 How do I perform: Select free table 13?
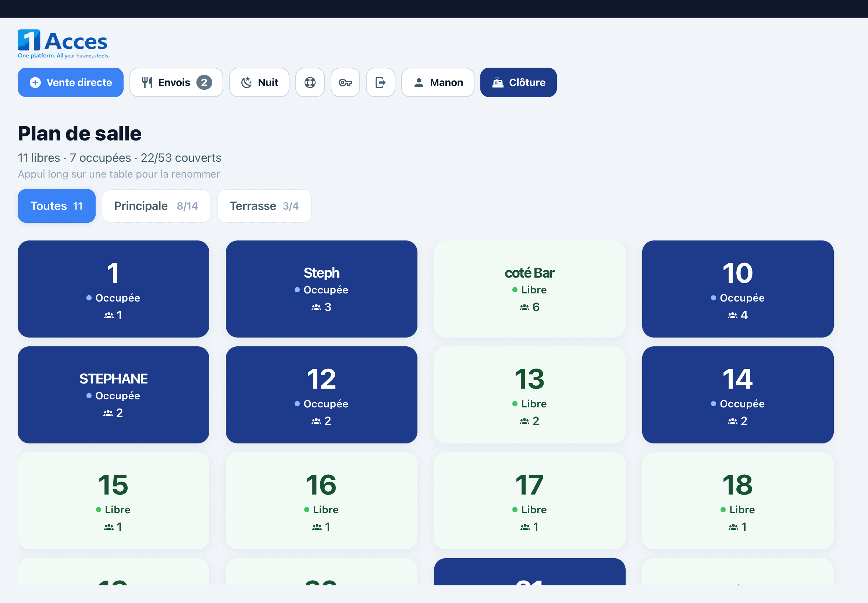click(530, 395)
